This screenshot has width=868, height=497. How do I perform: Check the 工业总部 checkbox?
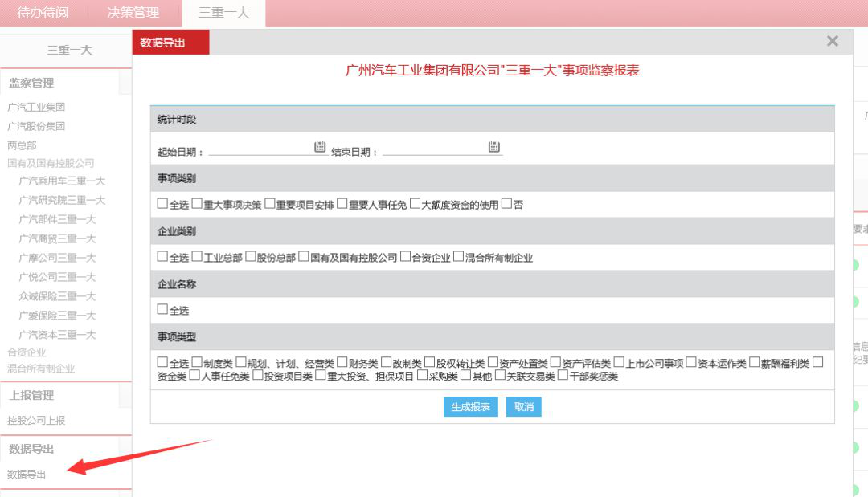pos(197,256)
